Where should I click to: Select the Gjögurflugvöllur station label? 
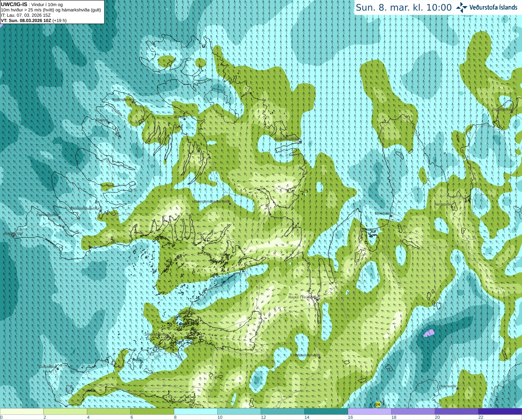[286, 139]
